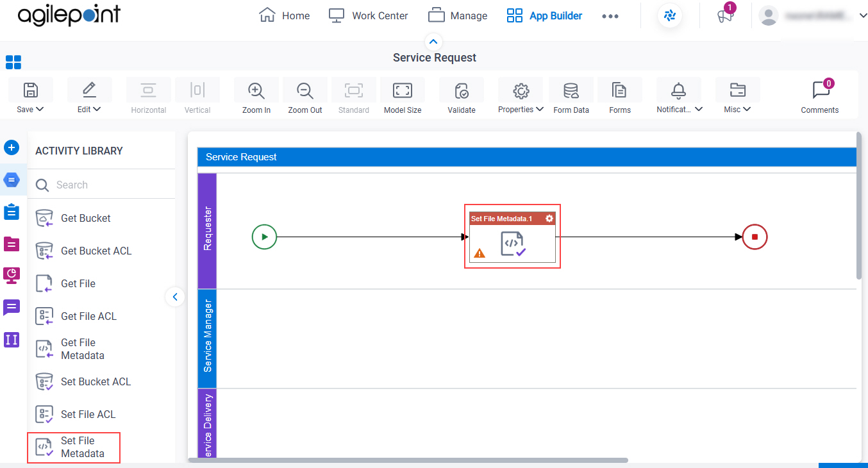The image size is (868, 468).
Task: Select the Set File Metadata.1 activity shape
Action: (512, 237)
